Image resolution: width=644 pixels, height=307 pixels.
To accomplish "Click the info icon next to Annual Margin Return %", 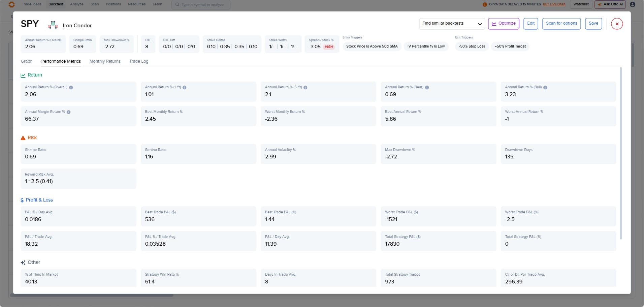I will 69,112.
